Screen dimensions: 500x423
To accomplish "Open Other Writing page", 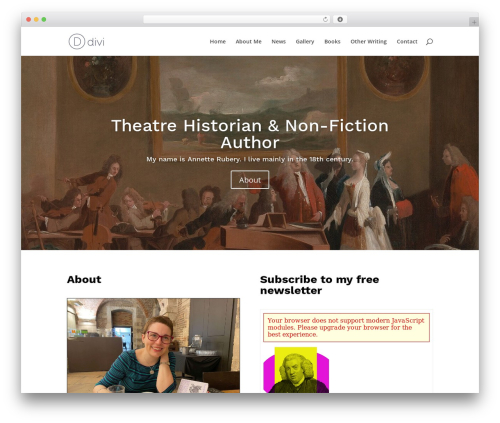I will click(369, 42).
